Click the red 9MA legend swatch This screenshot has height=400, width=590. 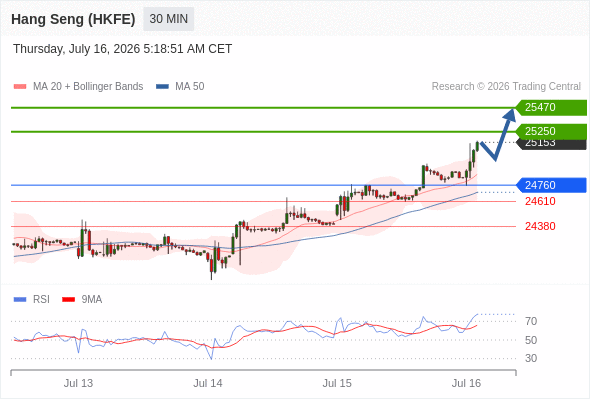click(68, 300)
